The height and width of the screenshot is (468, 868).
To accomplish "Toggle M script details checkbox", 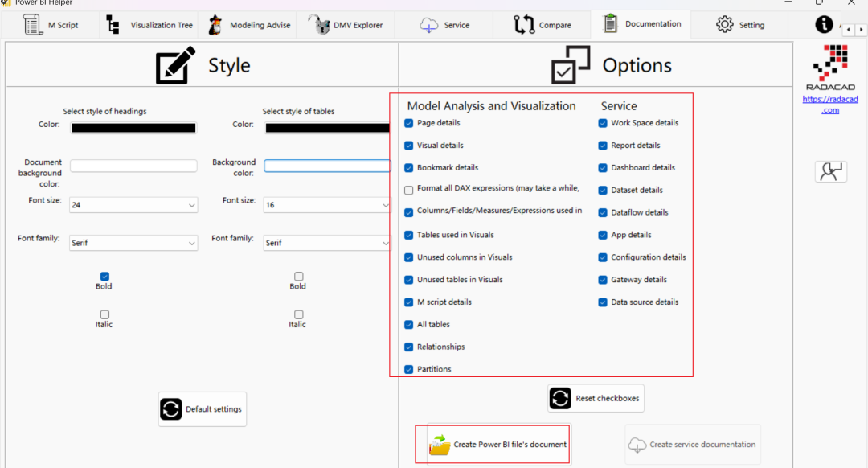I will (x=408, y=302).
